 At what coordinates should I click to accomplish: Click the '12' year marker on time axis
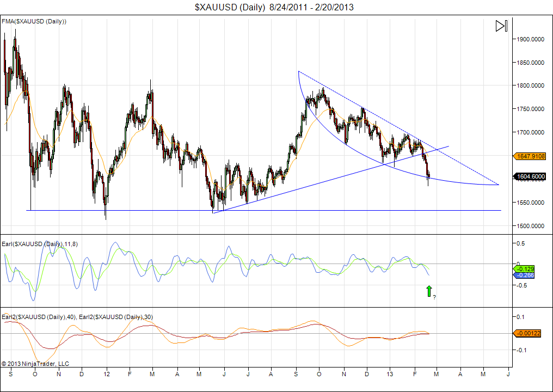pos(107,375)
